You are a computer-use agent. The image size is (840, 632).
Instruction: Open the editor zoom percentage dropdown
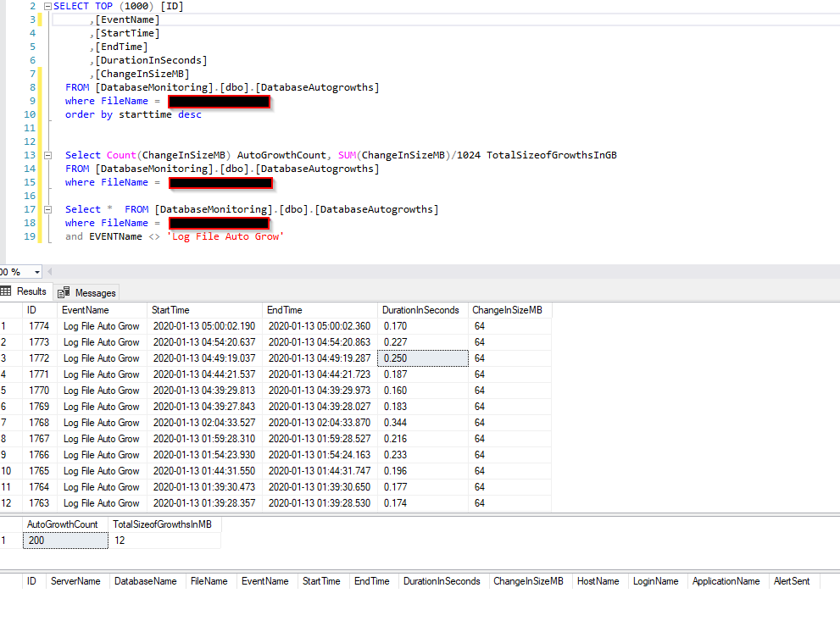click(x=37, y=272)
